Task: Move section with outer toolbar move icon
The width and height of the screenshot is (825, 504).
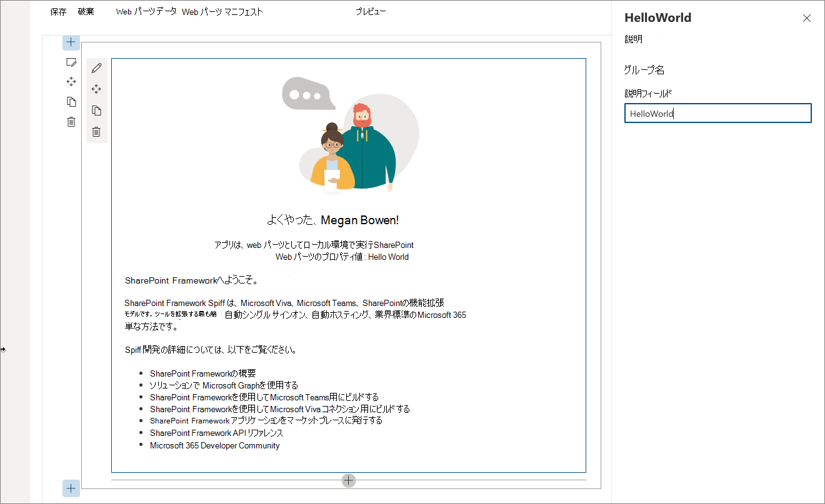Action: click(x=71, y=81)
